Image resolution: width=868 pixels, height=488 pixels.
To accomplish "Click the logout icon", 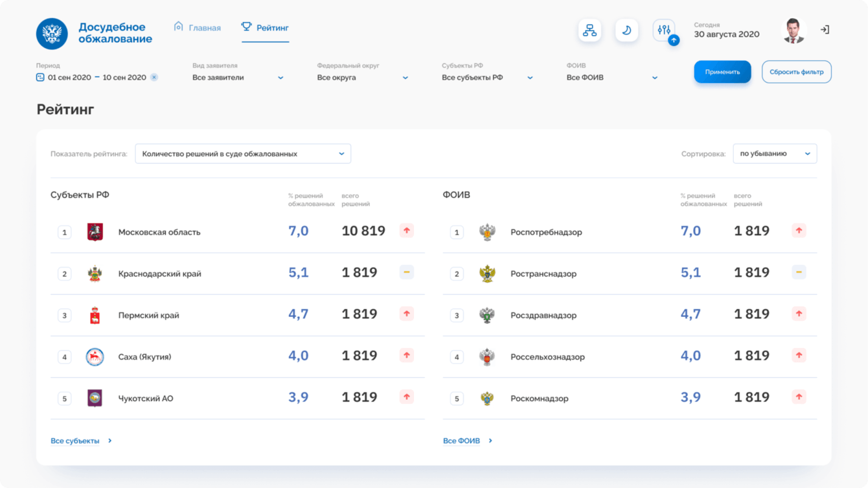I will point(825,30).
